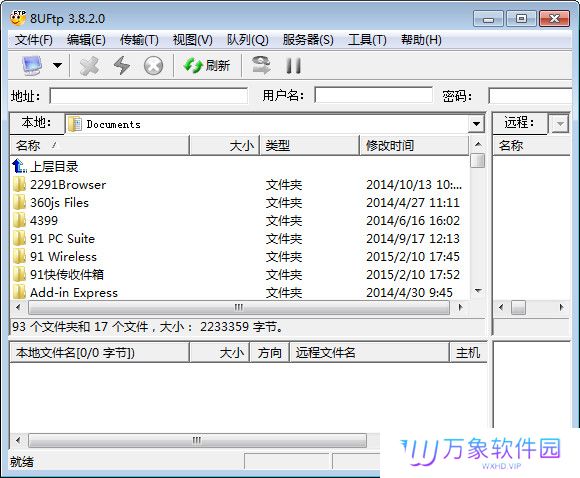Click remote pane horizontal scroll left arrow

pos(501,307)
